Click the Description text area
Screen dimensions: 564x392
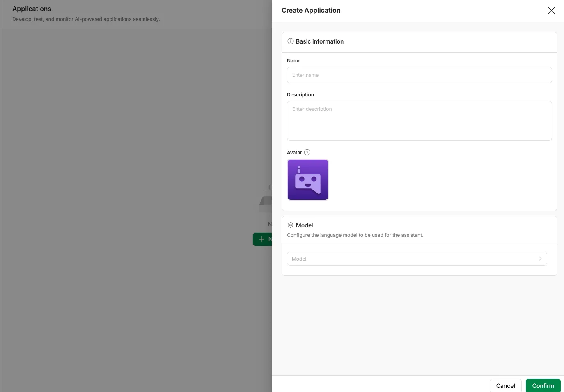tap(419, 121)
